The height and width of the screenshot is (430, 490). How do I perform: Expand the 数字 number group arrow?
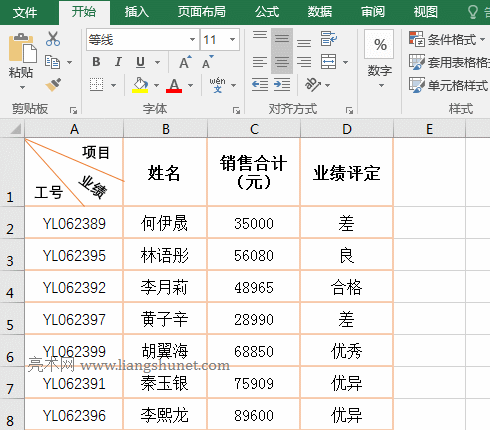381,86
